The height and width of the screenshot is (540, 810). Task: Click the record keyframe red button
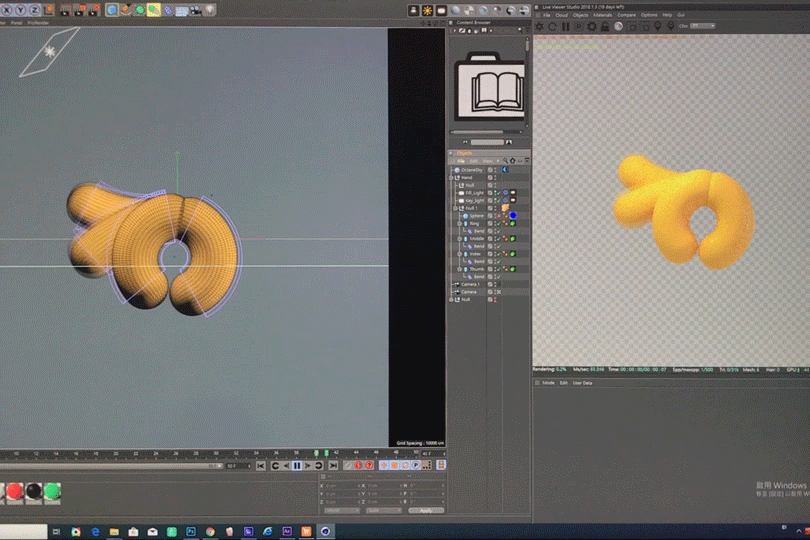tap(359, 465)
